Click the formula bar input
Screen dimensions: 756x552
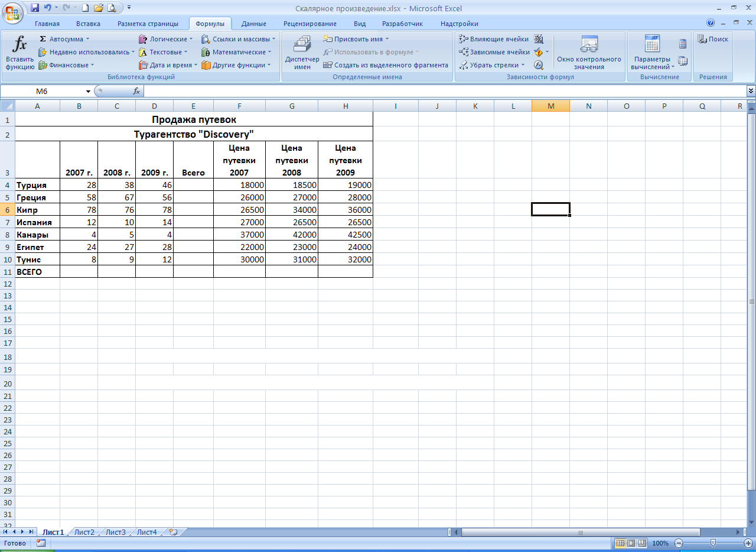click(445, 91)
